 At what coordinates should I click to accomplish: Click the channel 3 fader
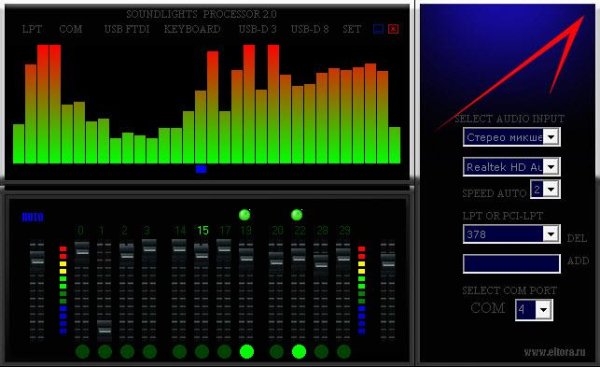[149, 249]
